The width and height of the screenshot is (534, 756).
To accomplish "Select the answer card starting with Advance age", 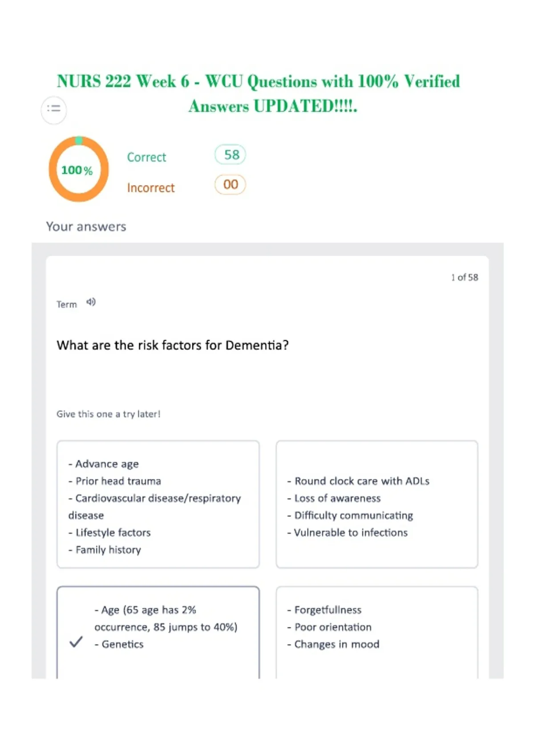I will (158, 504).
